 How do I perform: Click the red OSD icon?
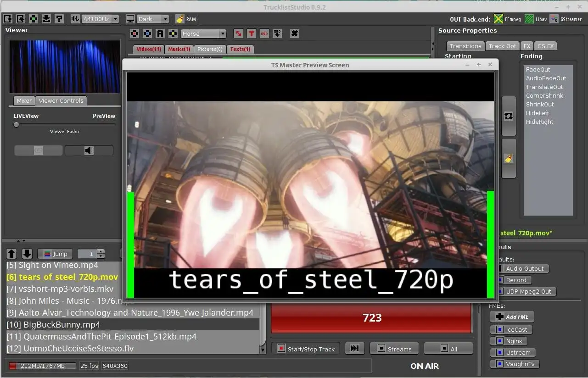tap(264, 33)
